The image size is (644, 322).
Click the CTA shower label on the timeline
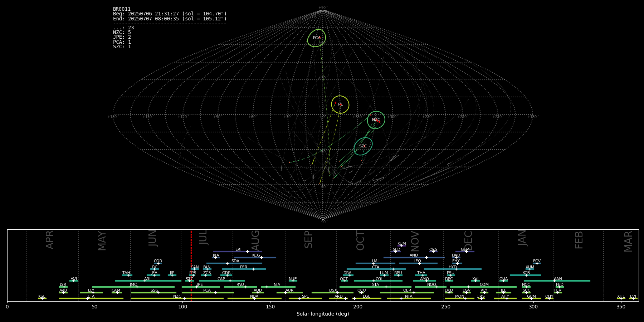tap(376, 267)
